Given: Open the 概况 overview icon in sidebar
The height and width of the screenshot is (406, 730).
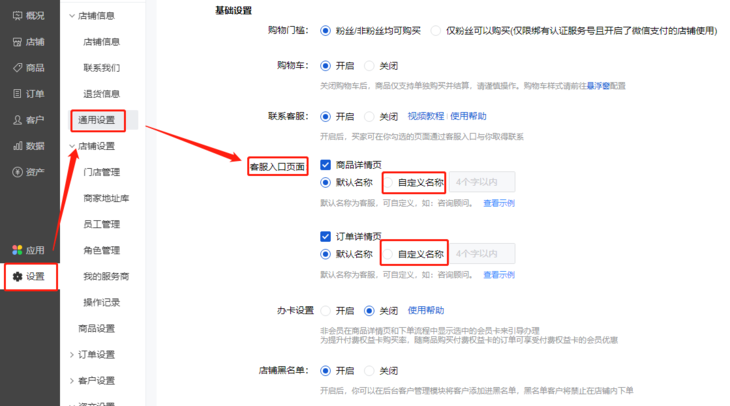Looking at the screenshot, I should point(17,16).
